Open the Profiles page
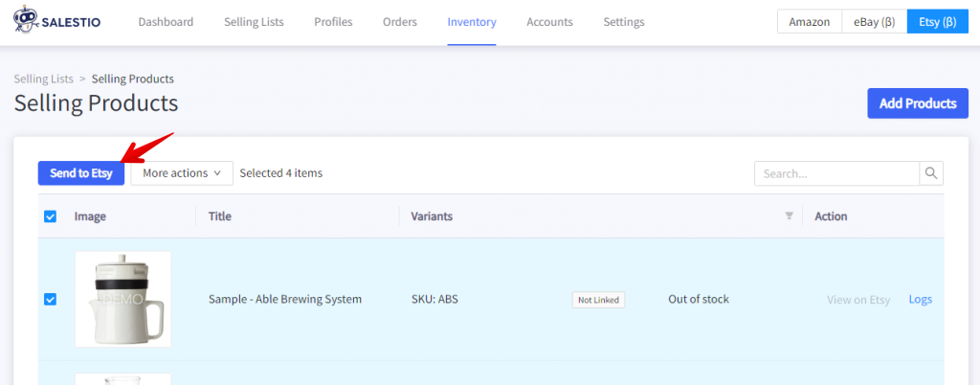Screen dimensions: 980x385 (333, 22)
